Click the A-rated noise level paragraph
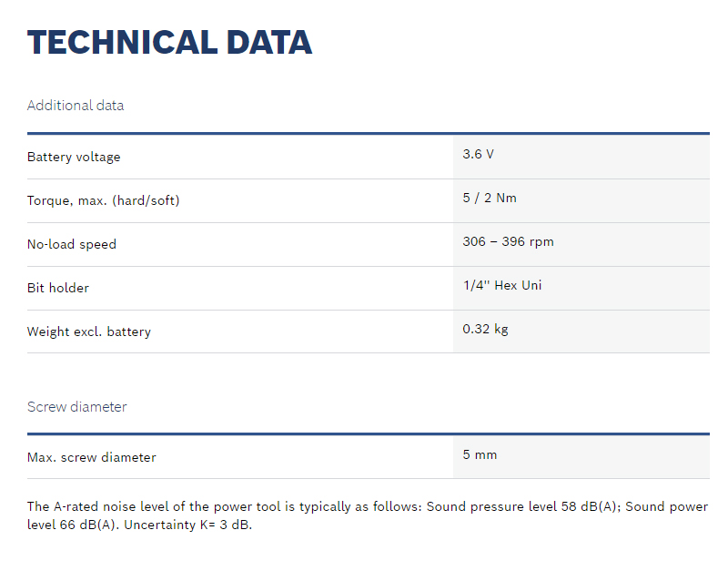728x571 pixels. point(368,515)
